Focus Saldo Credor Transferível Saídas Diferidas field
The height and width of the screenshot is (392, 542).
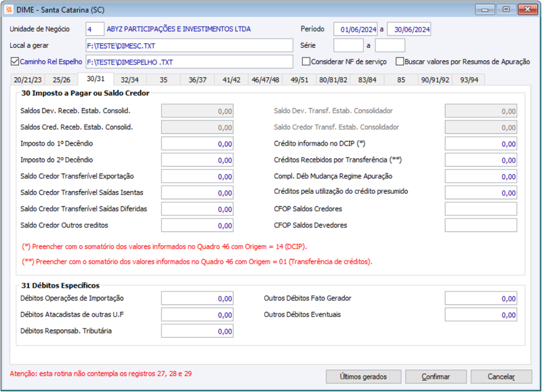(197, 209)
